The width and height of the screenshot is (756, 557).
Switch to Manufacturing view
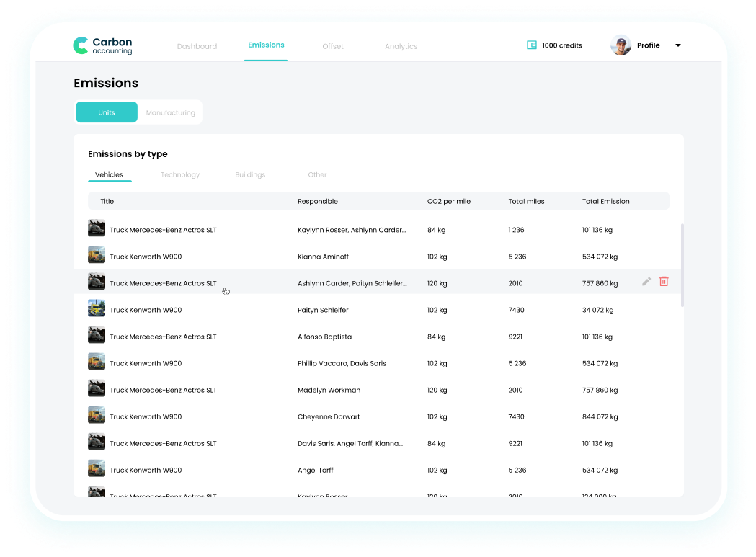tap(170, 112)
